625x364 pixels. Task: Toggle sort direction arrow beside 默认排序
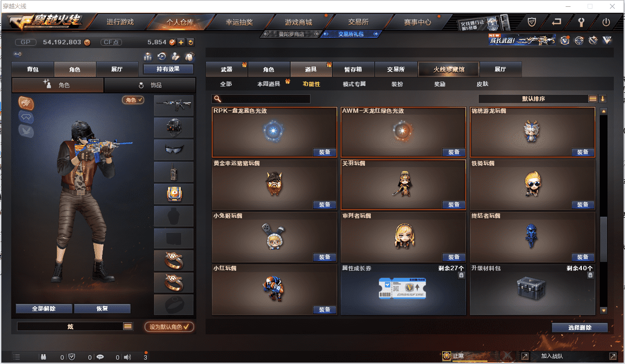(x=603, y=99)
